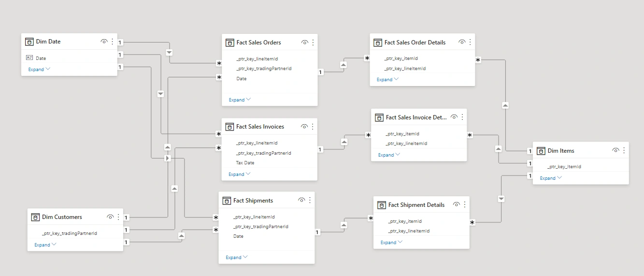
Task: Expand the Fact Shipment Details table
Action: [x=391, y=243]
